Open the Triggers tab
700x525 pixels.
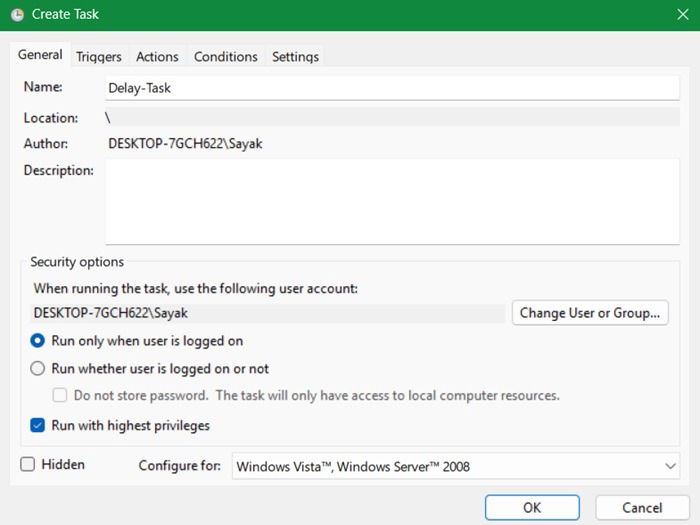(98, 57)
